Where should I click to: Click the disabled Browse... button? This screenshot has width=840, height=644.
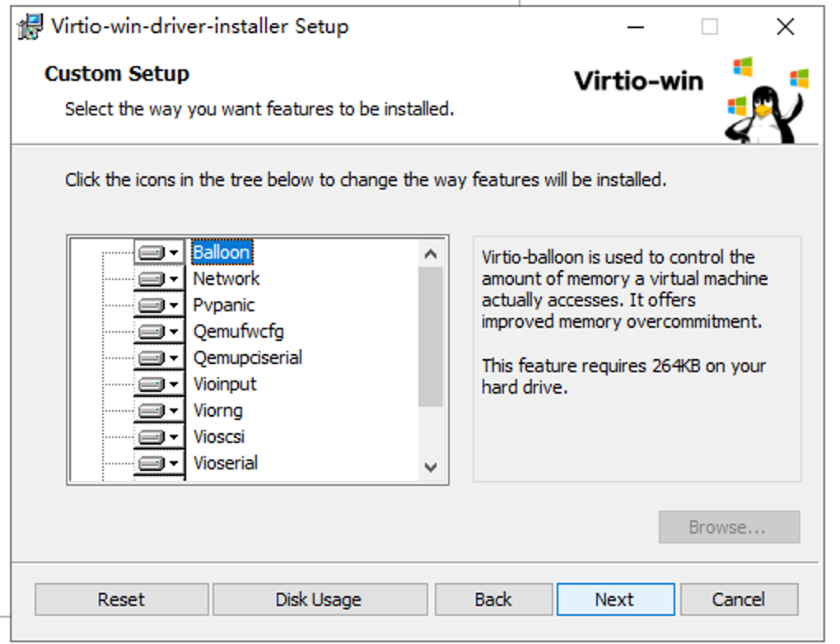pyautogui.click(x=729, y=527)
